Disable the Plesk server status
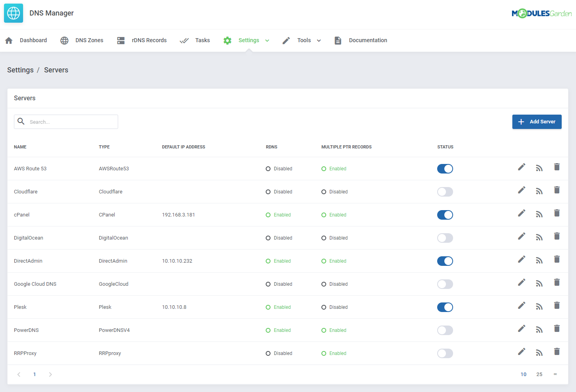Image resolution: width=576 pixels, height=392 pixels. click(x=445, y=307)
